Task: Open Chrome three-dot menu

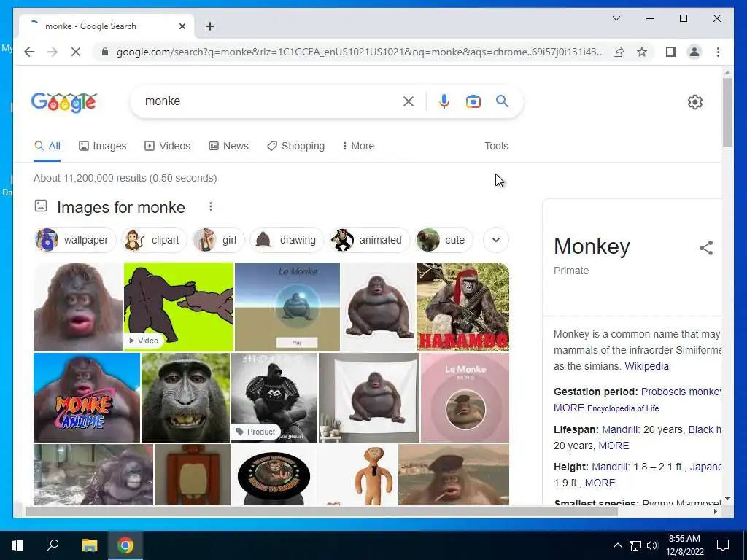Action: [718, 52]
